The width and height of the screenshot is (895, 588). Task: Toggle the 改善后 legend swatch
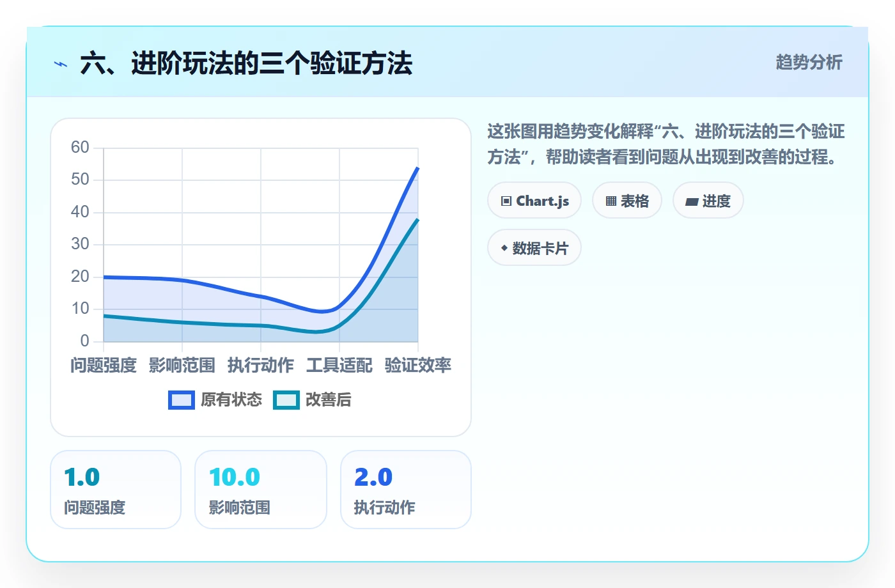[286, 400]
